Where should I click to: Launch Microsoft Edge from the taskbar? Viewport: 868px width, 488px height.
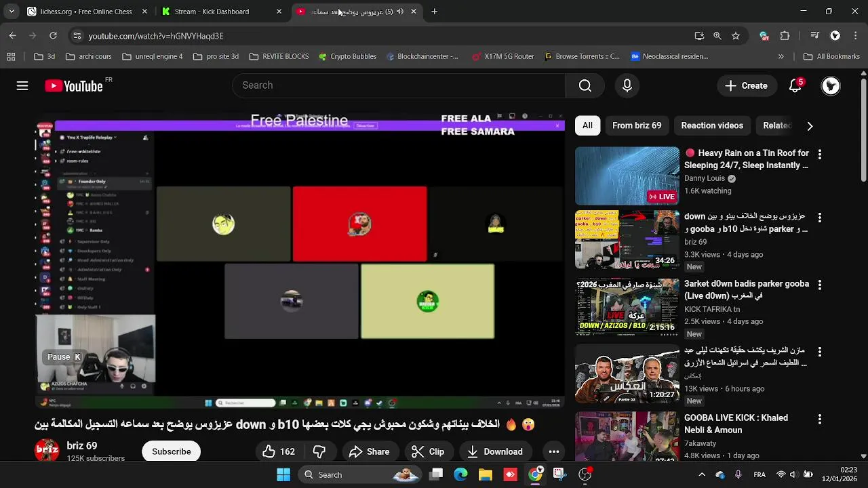pos(460,474)
